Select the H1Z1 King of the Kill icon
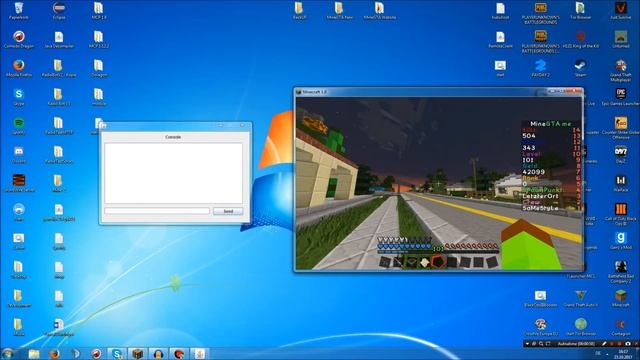The height and width of the screenshot is (360, 640). (580, 40)
